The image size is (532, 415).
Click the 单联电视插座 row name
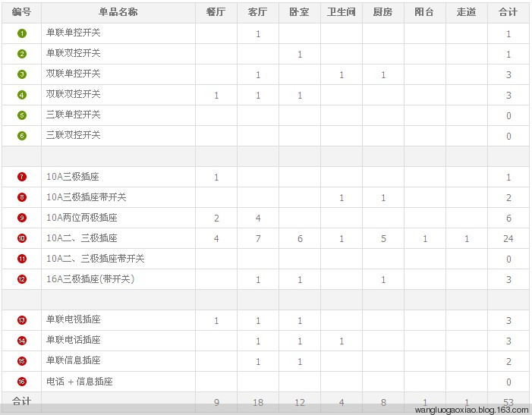tap(74, 319)
